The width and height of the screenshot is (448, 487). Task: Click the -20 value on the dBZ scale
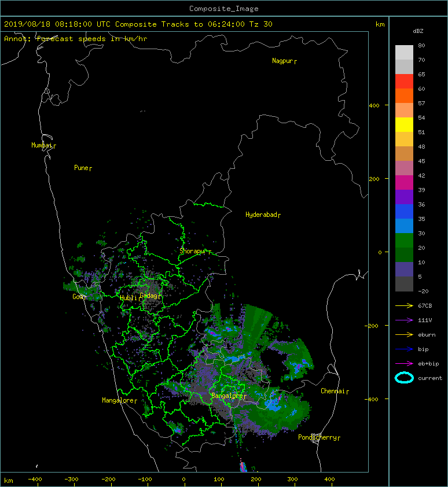(423, 292)
